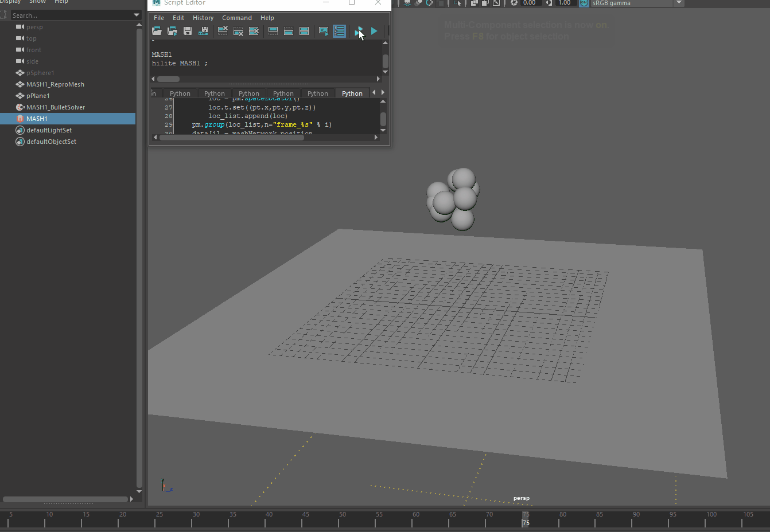Image resolution: width=770 pixels, height=532 pixels.
Task: Click history pane horizontal scrollbar thumb
Action: coord(169,79)
